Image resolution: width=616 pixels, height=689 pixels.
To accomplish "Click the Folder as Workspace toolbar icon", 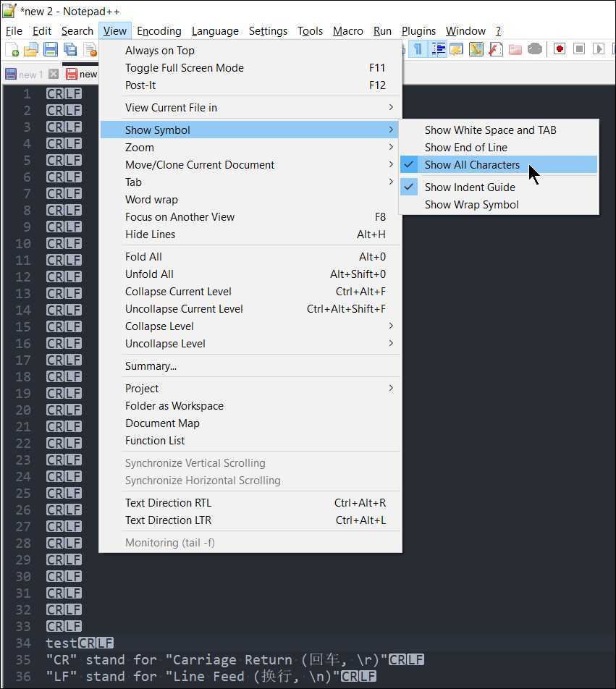I will [x=515, y=49].
